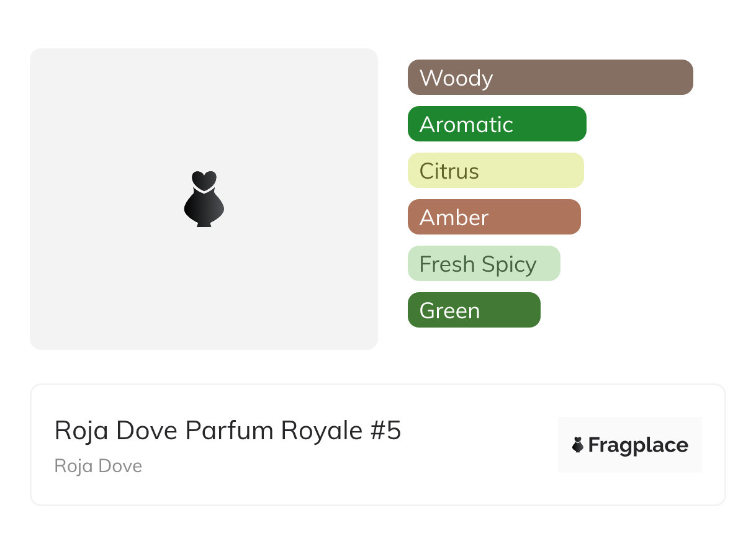Open the Fragplace wordmark link

pyautogui.click(x=638, y=445)
